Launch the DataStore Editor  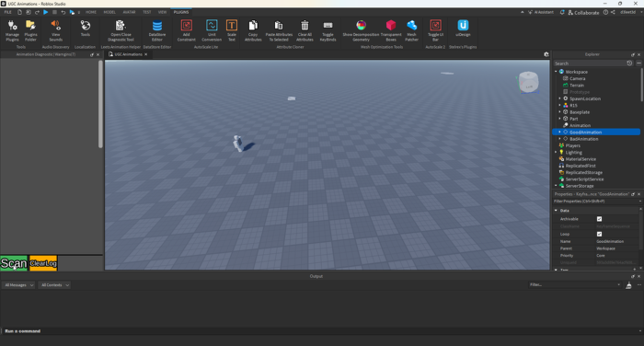tap(157, 30)
